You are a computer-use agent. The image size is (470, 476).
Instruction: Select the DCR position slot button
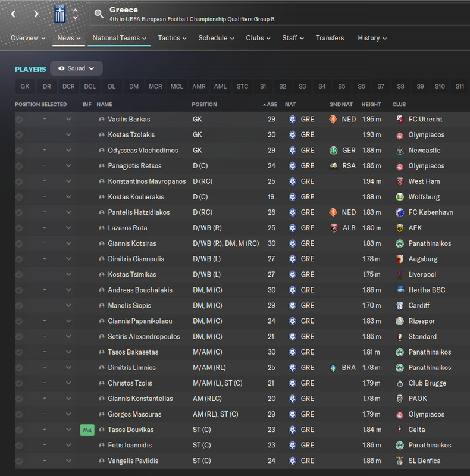click(x=68, y=86)
